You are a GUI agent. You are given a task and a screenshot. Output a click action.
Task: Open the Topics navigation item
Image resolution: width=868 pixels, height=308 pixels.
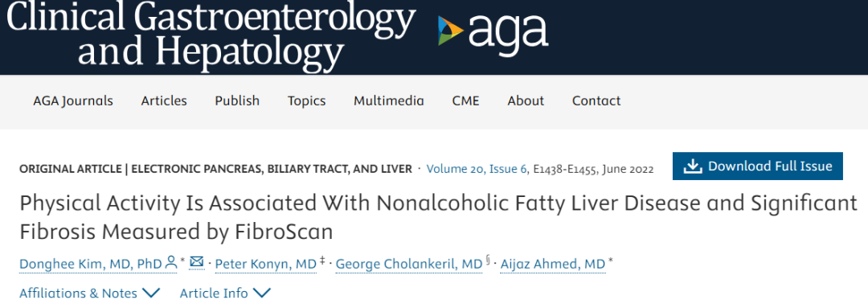click(307, 101)
